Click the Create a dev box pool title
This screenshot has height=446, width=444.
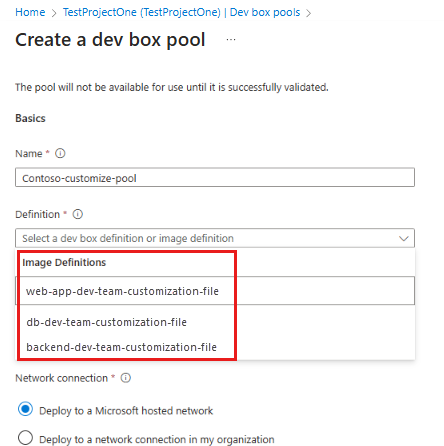[x=110, y=40]
